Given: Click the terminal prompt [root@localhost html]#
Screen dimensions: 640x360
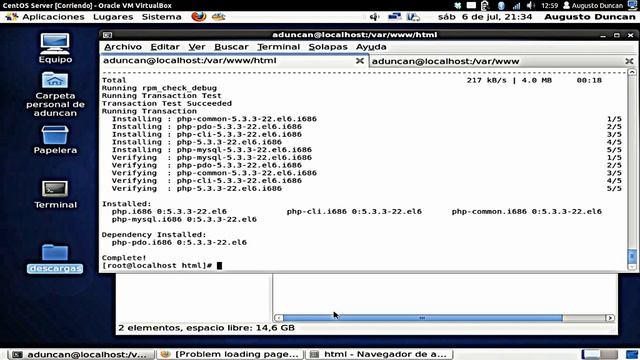Looking at the screenshot, I should [157, 266].
